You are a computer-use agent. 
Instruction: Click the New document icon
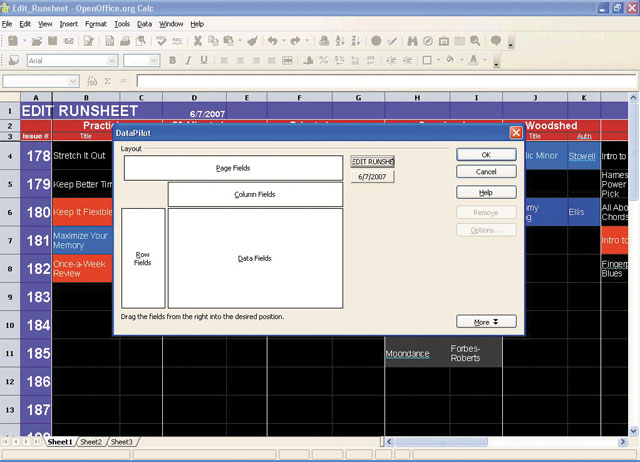click(x=13, y=41)
